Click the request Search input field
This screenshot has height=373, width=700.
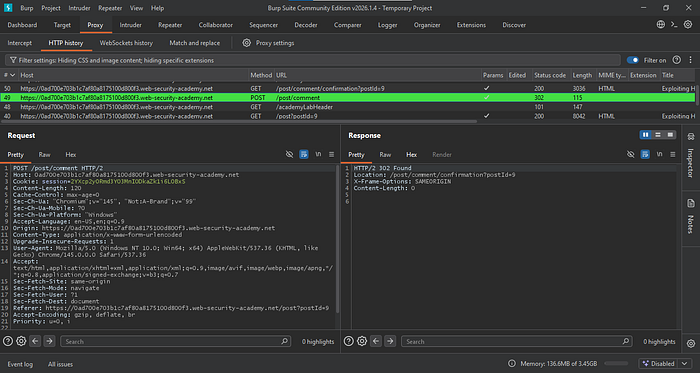click(175, 341)
